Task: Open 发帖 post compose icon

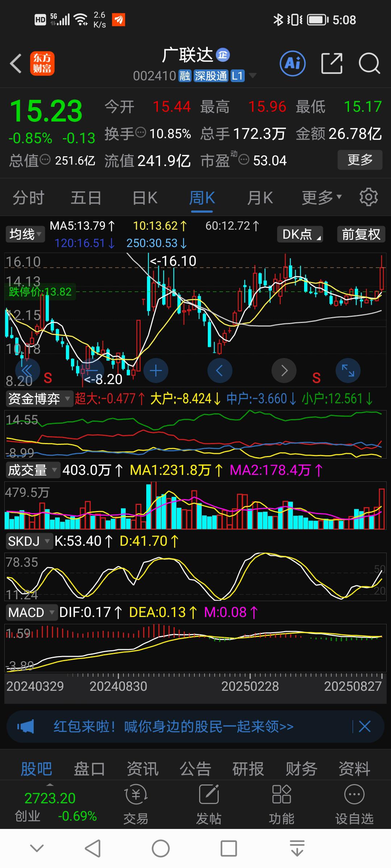Action: tap(209, 805)
